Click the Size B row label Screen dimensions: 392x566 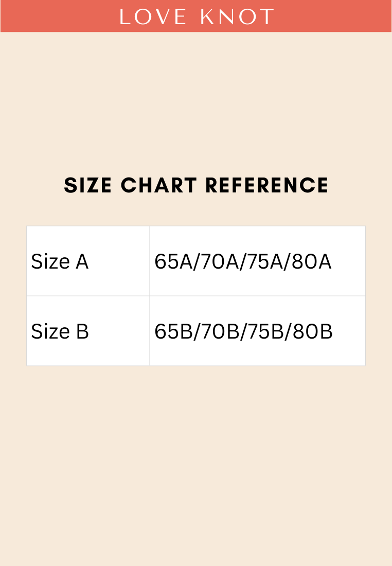[60, 332]
